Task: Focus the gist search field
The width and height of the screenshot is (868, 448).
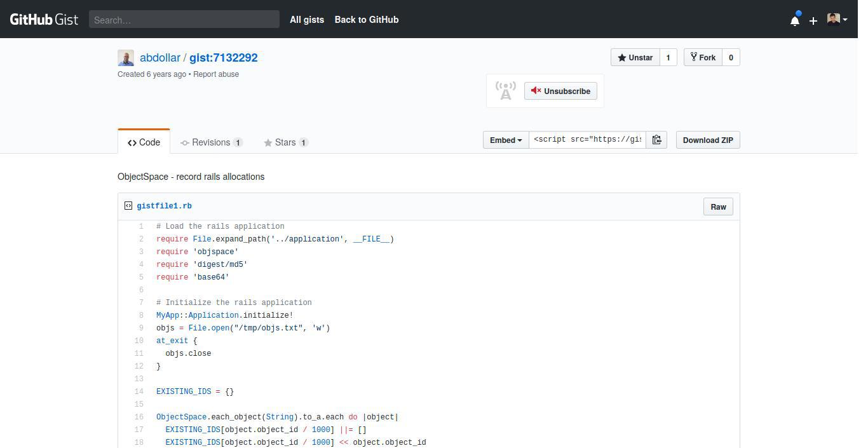Action: tap(184, 19)
